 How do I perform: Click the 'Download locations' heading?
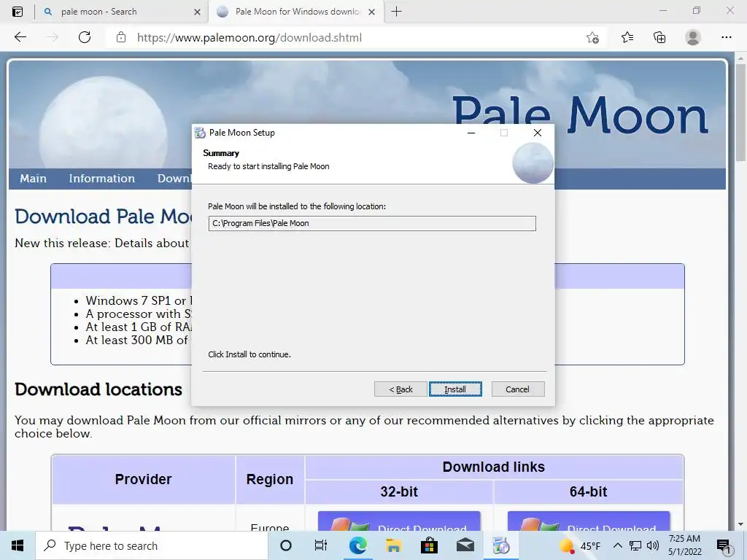click(x=98, y=389)
